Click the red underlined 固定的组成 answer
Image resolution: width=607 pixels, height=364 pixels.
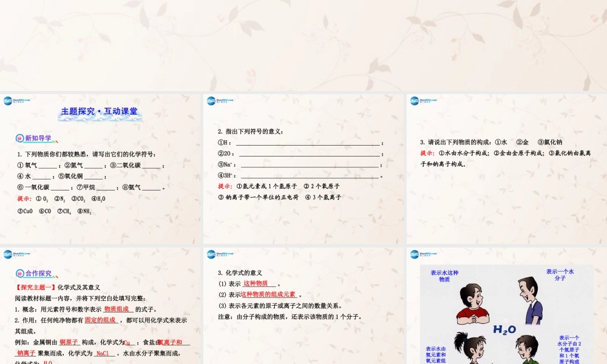click(100, 320)
